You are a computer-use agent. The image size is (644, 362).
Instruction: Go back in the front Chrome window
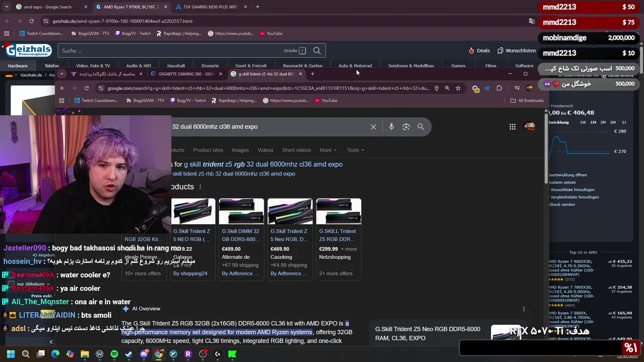coord(62,88)
